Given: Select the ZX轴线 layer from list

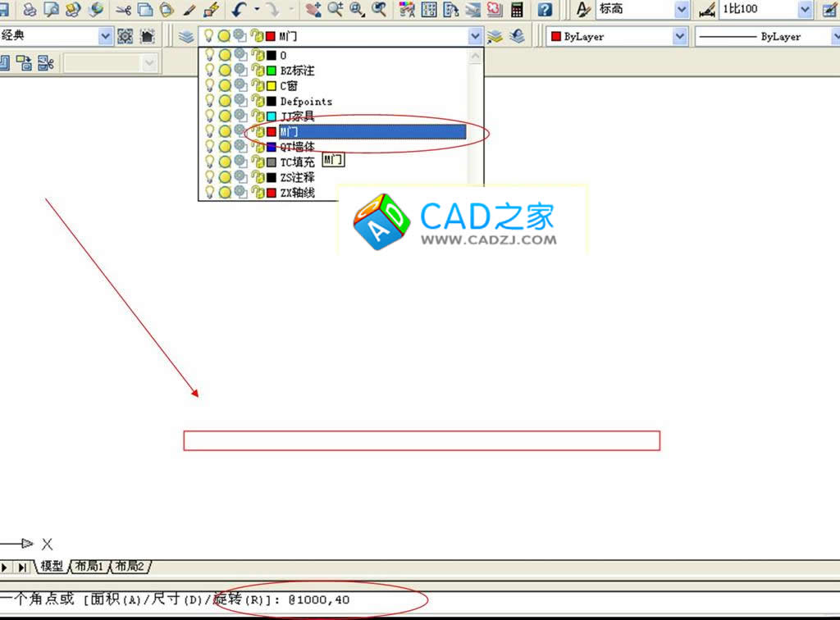Looking at the screenshot, I should click(297, 193).
